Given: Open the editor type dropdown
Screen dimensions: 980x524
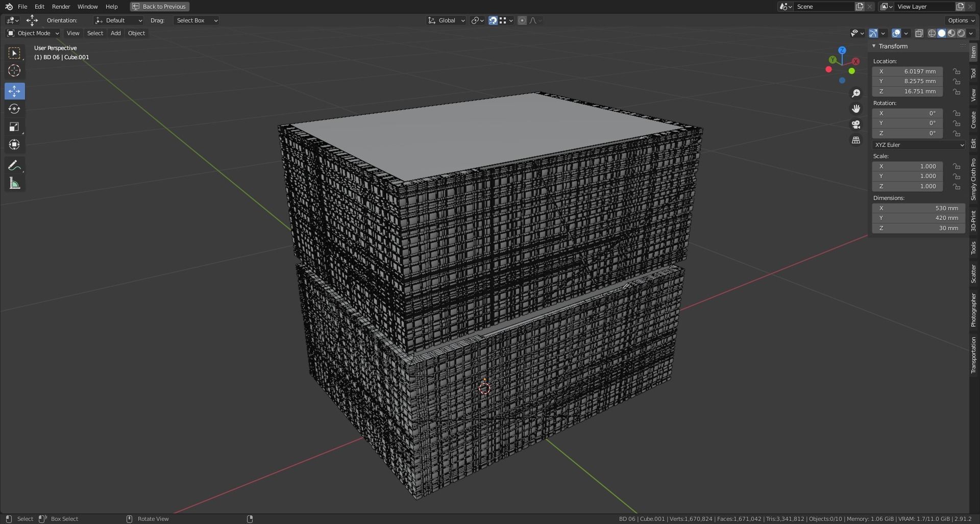Looking at the screenshot, I should pos(12,20).
